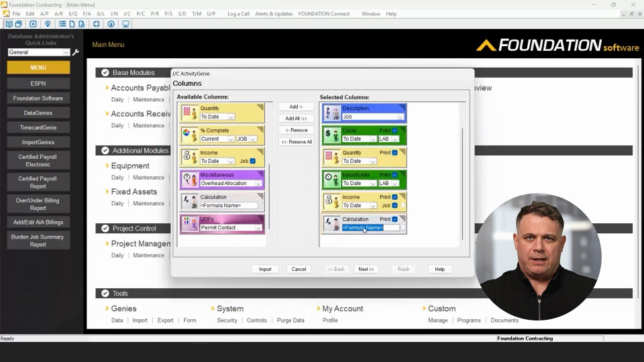This screenshot has width=644, height=362.
Task: Click the Description abc icon in Selected Columns
Action: (x=331, y=113)
